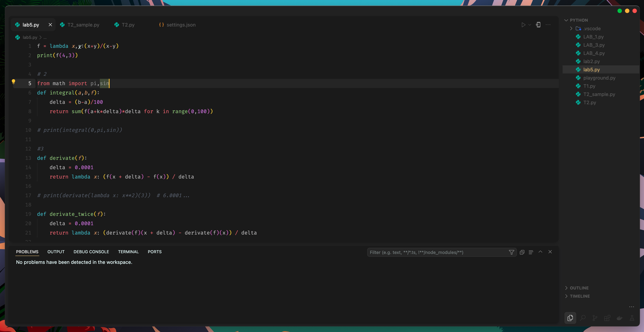This screenshot has width=644, height=332.
Task: Click the Problems filter text field
Action: 438,252
